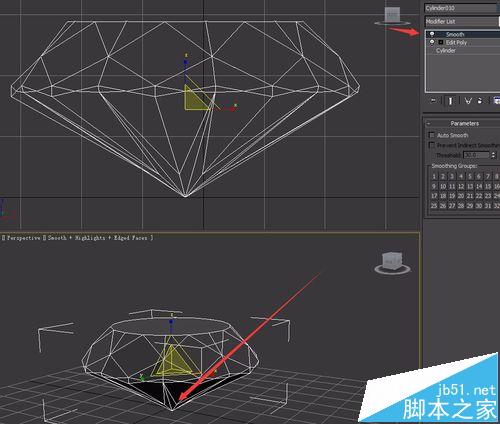Click smoothing group button 30
The height and width of the screenshot is (424, 500).
(x=479, y=206)
